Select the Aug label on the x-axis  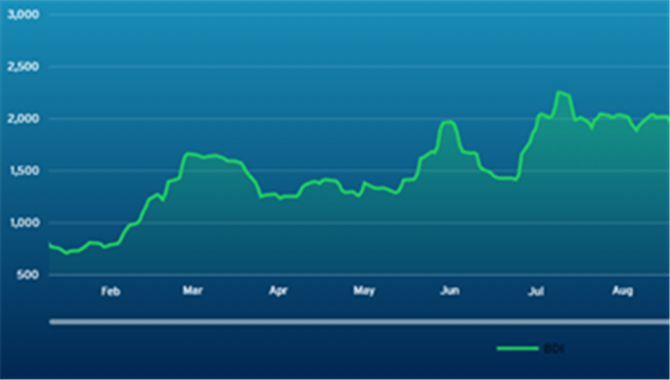pyautogui.click(x=622, y=291)
